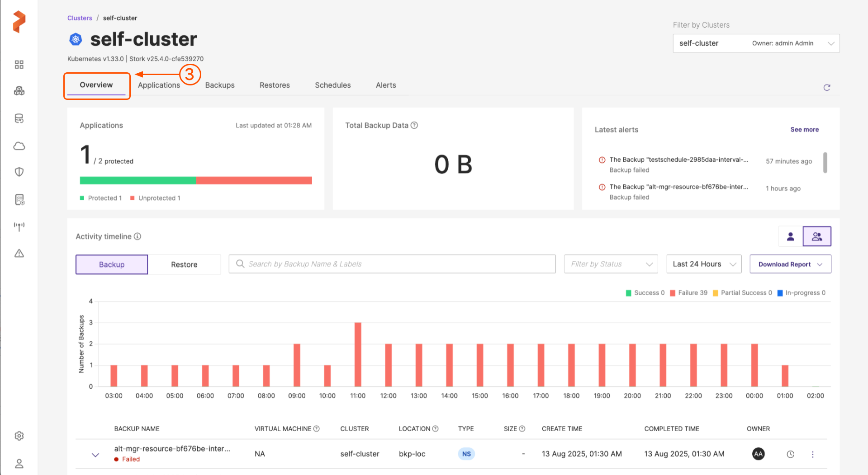
Task: Click the shield icon in sidebar
Action: pyautogui.click(x=19, y=172)
